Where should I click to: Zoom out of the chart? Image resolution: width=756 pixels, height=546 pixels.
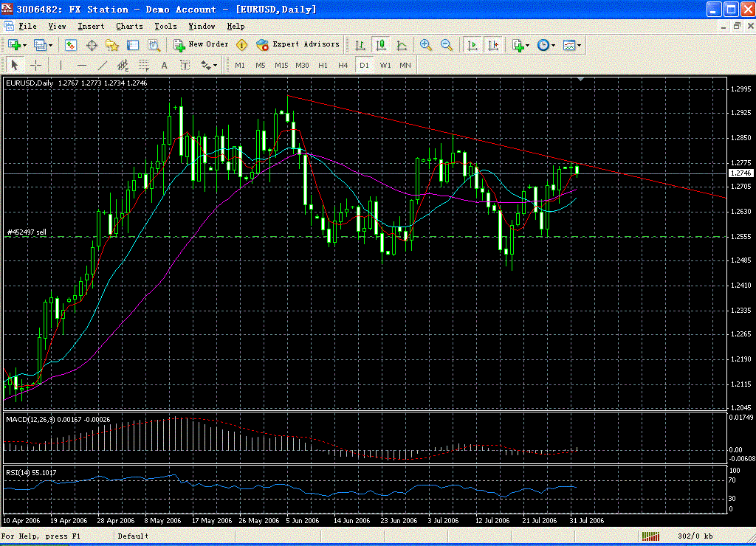point(446,45)
